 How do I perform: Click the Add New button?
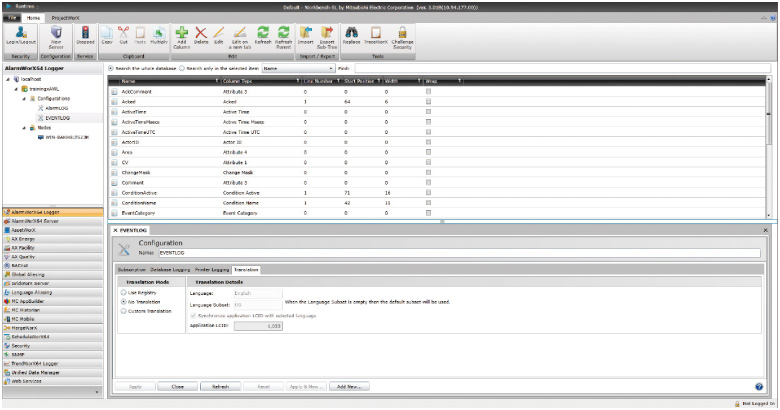(349, 387)
